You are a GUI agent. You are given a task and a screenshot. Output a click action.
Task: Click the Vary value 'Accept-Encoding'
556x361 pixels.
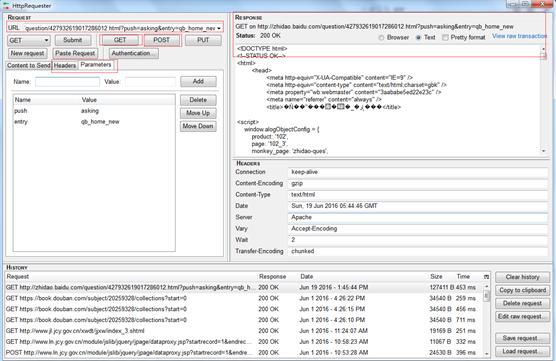point(418,229)
